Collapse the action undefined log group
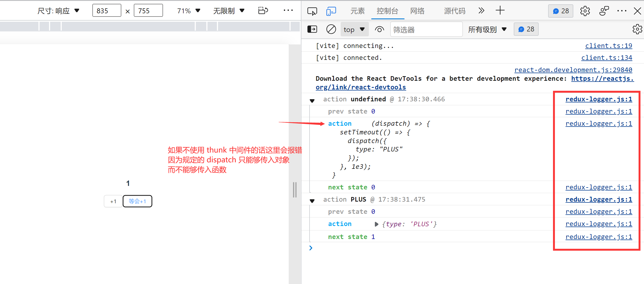Screen dimensions: 644x284 click(x=312, y=101)
